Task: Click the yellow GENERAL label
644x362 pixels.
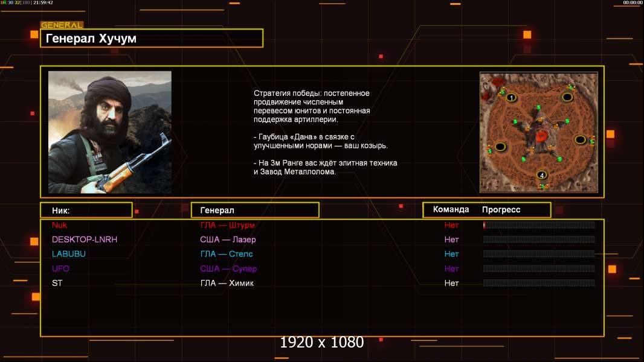Action: tap(62, 25)
